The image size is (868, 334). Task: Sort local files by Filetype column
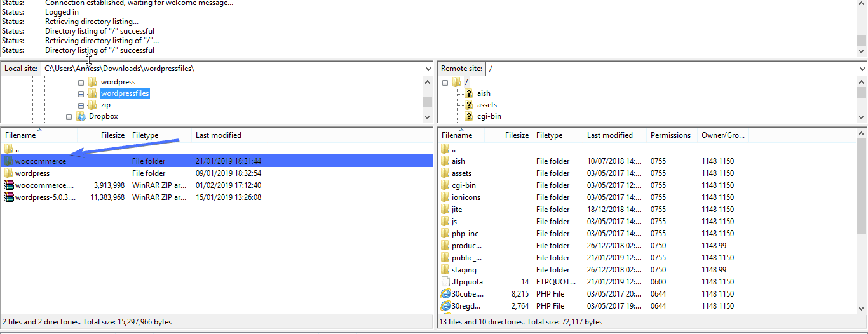pyautogui.click(x=160, y=135)
